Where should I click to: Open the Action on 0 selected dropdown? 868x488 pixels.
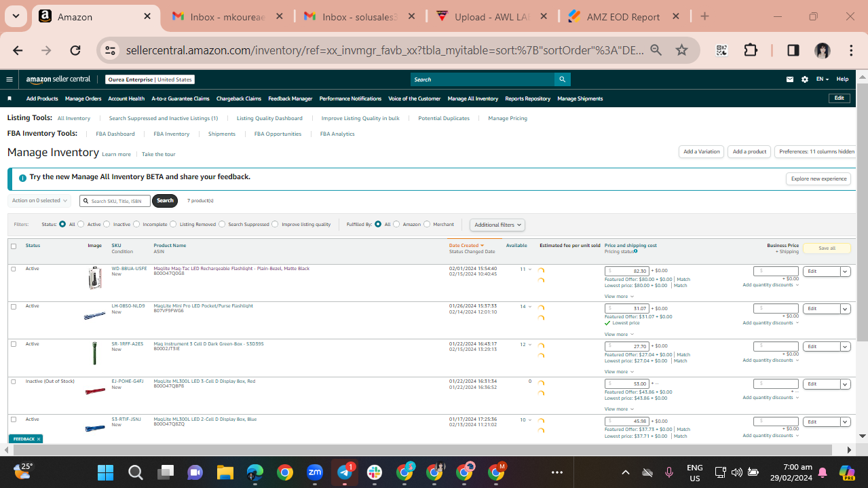coord(39,200)
